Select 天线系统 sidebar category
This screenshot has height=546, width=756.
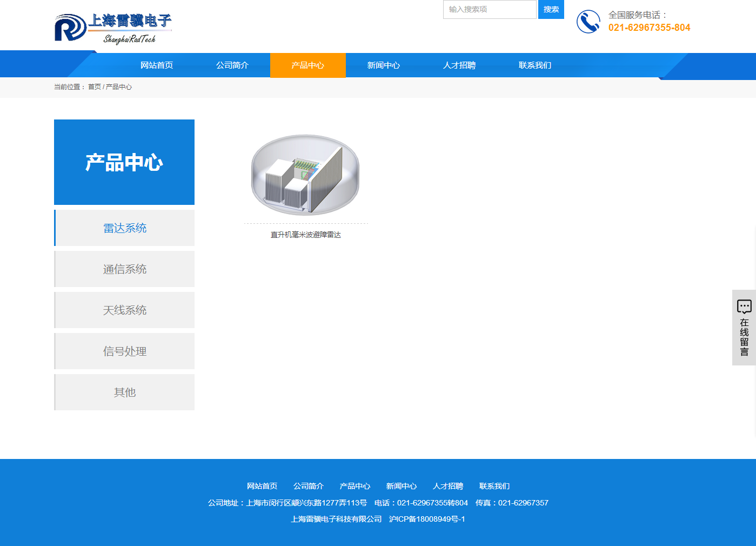124,310
